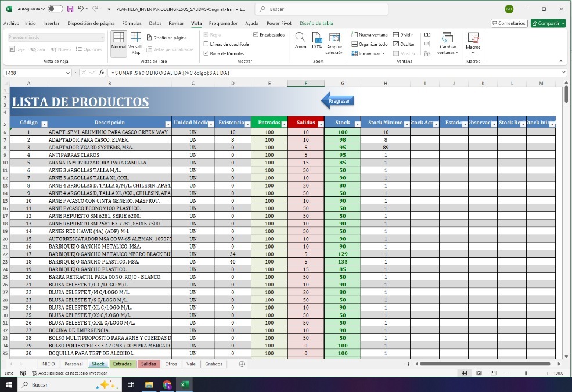Open the Archivo menu
This screenshot has height=392, width=572.
click(x=11, y=23)
